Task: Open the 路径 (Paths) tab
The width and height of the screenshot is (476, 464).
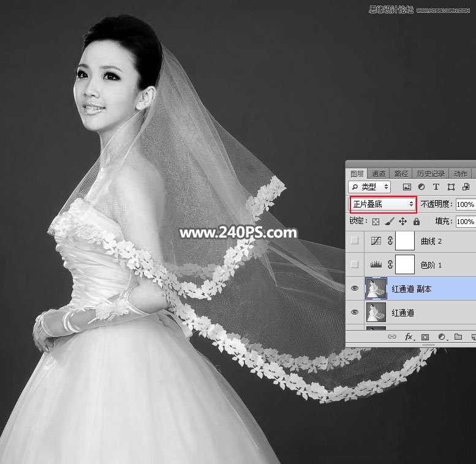Action: (x=401, y=174)
